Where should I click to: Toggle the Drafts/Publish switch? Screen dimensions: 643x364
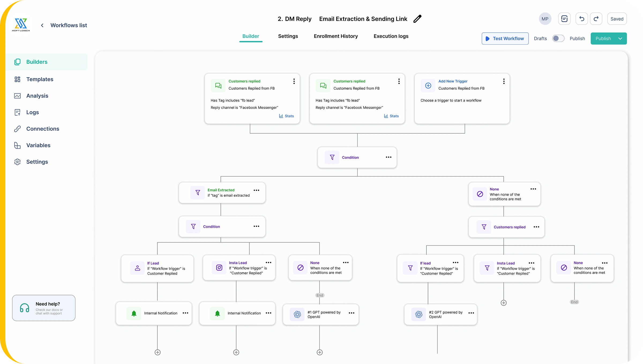(558, 39)
